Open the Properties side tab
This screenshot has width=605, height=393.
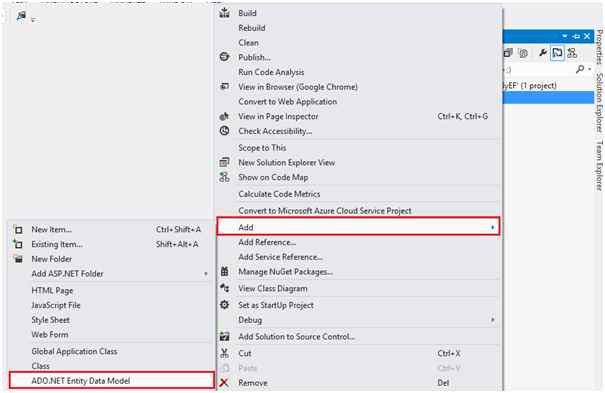pos(599,46)
